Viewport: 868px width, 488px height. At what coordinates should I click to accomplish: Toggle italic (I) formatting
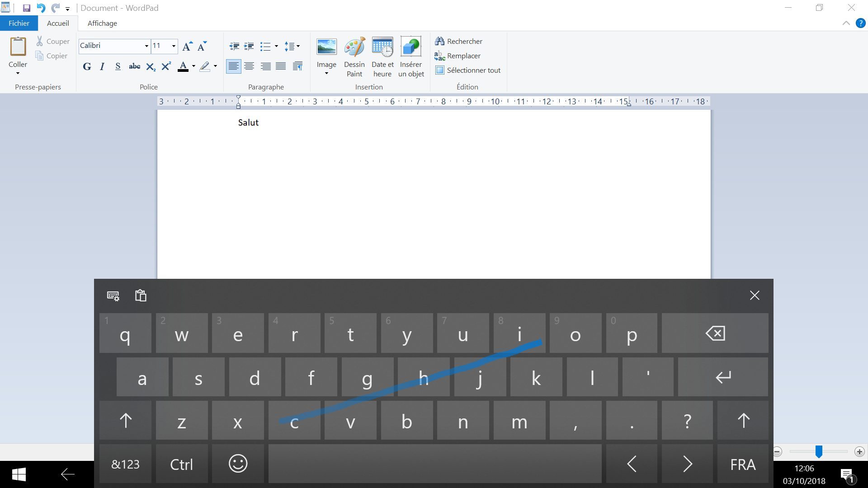(102, 66)
